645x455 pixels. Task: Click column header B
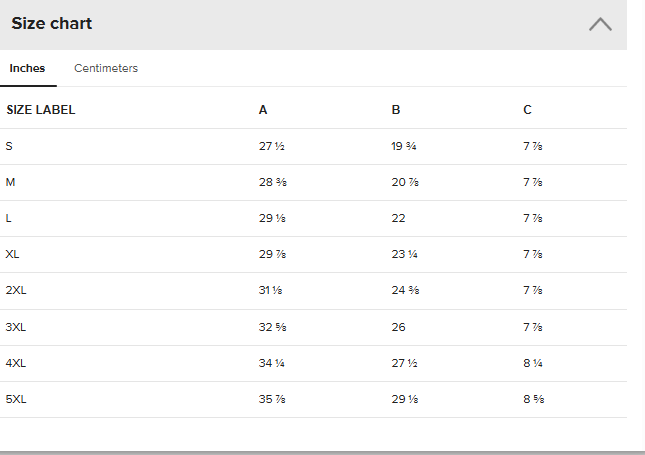tap(396, 110)
